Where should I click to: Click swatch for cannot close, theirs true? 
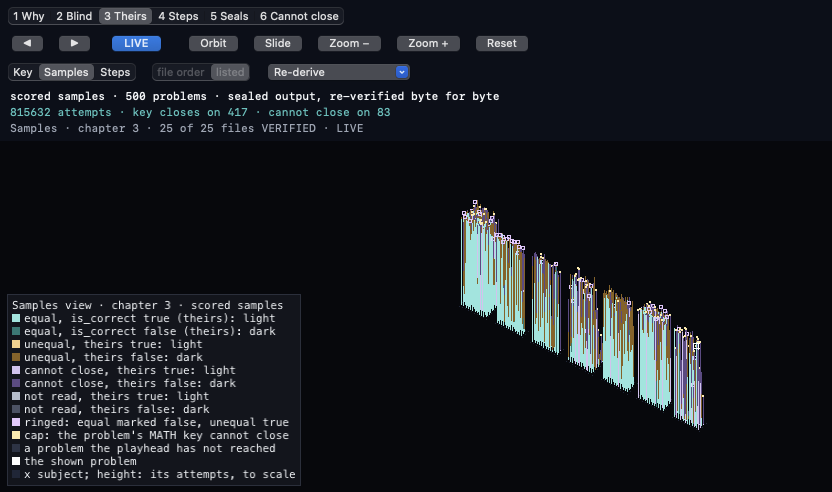pos(16,370)
